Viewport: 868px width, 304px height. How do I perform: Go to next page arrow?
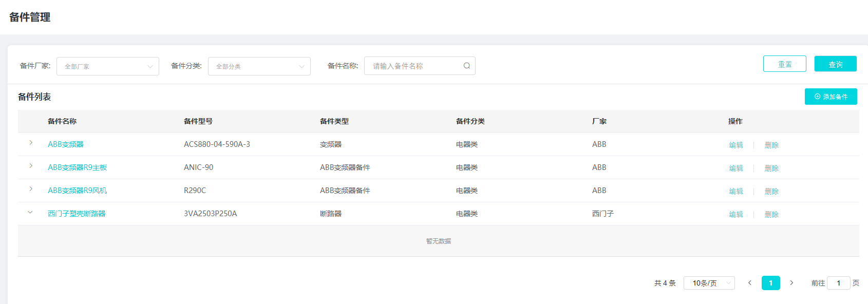(791, 283)
